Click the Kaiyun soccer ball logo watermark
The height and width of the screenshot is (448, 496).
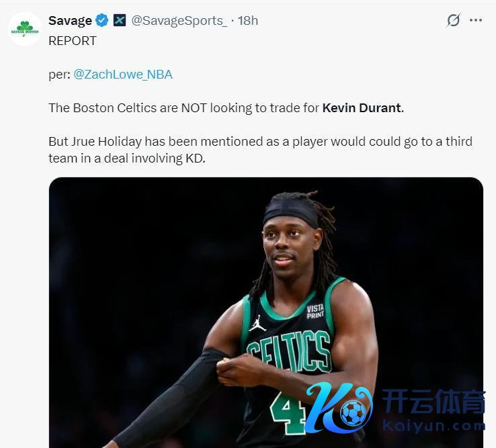341,408
